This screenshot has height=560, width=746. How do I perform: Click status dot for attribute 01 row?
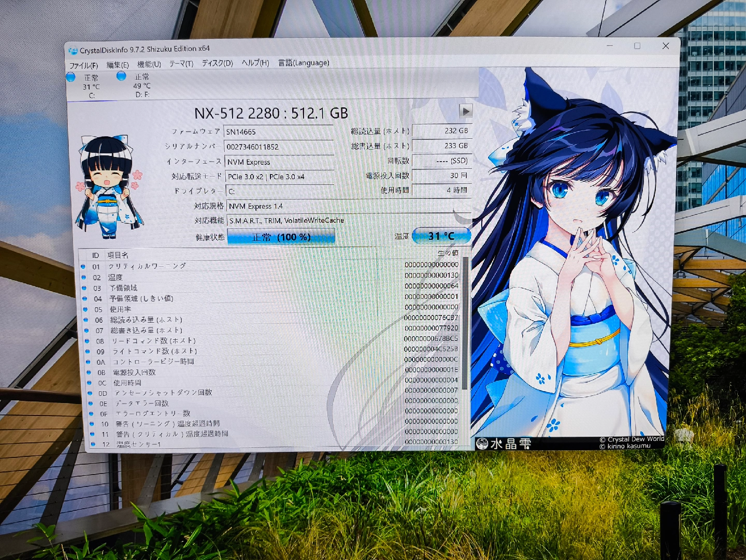point(83,266)
